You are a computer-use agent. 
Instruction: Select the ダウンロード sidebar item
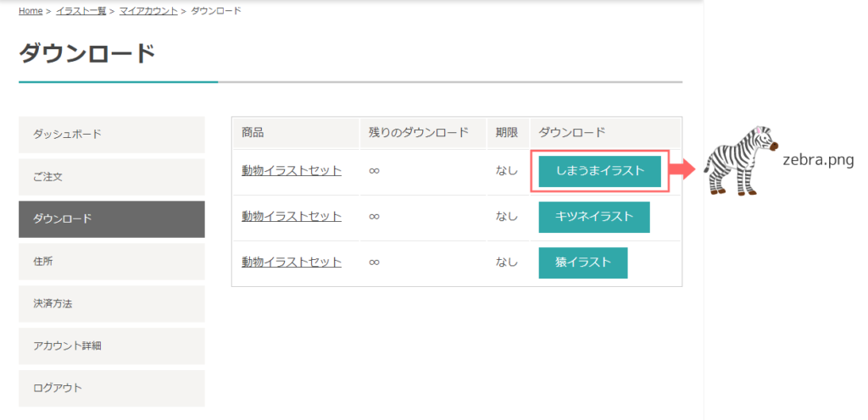click(x=112, y=218)
